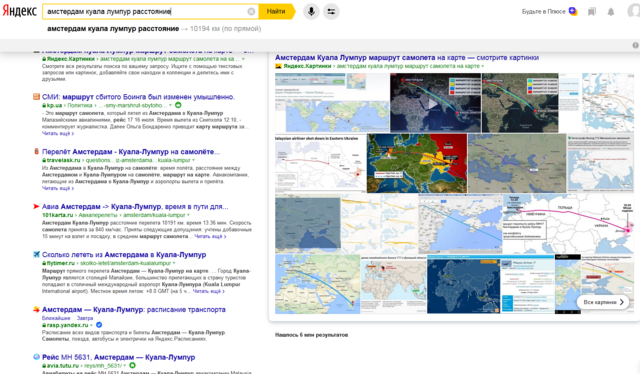This screenshot has height=374, width=640.
Task: Click the green badge next to avia.tutu.ru URL
Action: (x=132, y=365)
